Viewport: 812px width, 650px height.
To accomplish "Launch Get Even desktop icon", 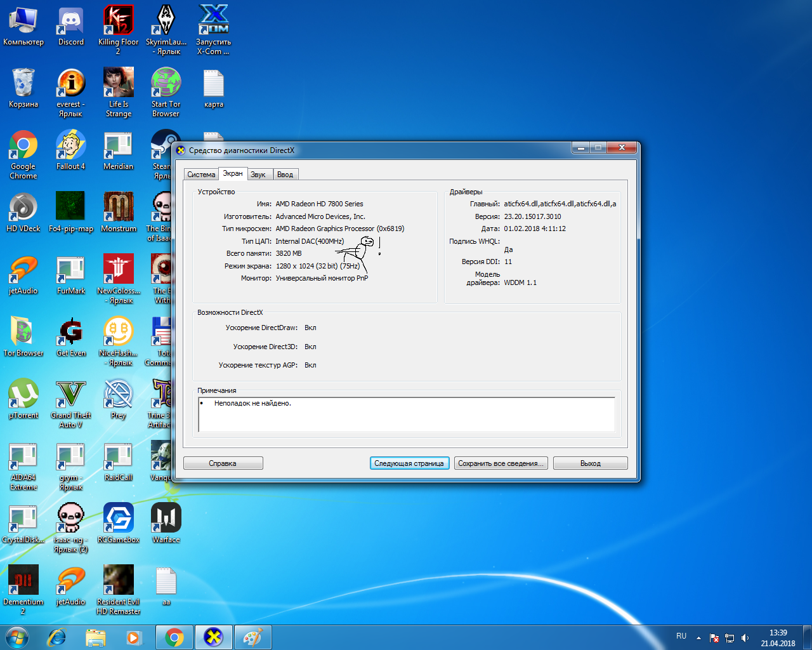I will point(71,336).
